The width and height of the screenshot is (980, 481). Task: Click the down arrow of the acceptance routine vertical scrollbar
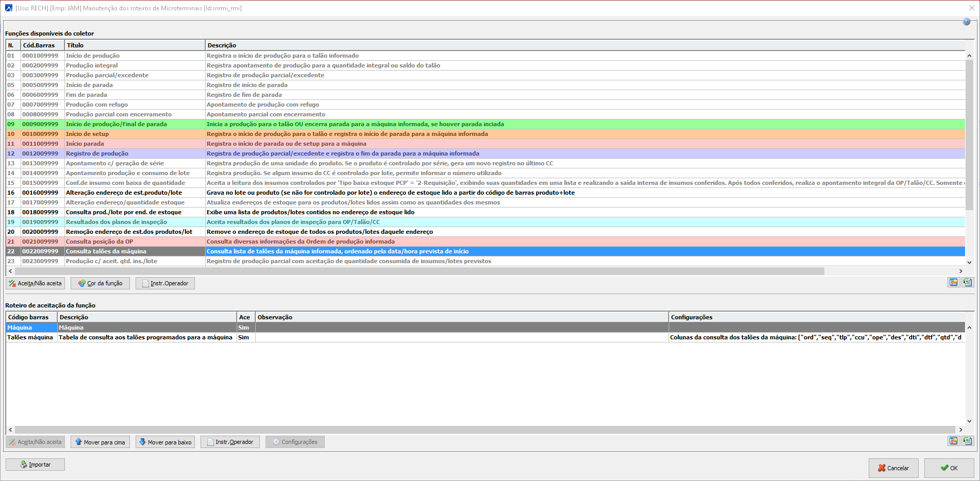click(969, 421)
